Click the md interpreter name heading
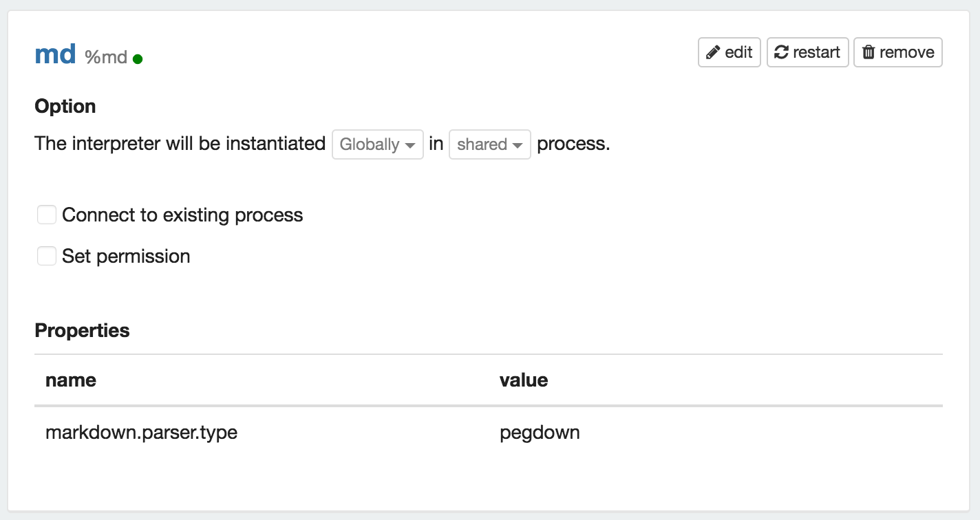This screenshot has height=520, width=980. pyautogui.click(x=55, y=54)
